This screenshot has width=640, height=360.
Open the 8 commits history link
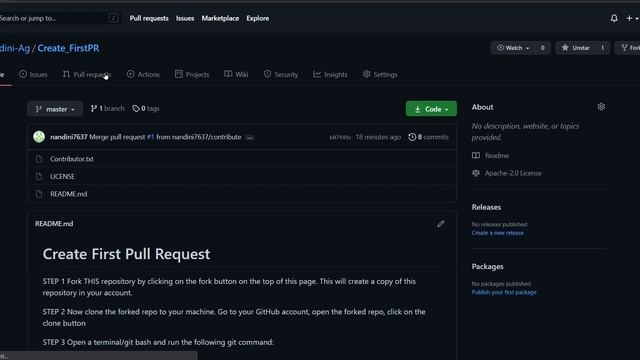point(428,137)
